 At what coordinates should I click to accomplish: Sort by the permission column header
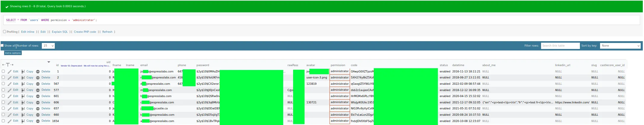coord(338,65)
